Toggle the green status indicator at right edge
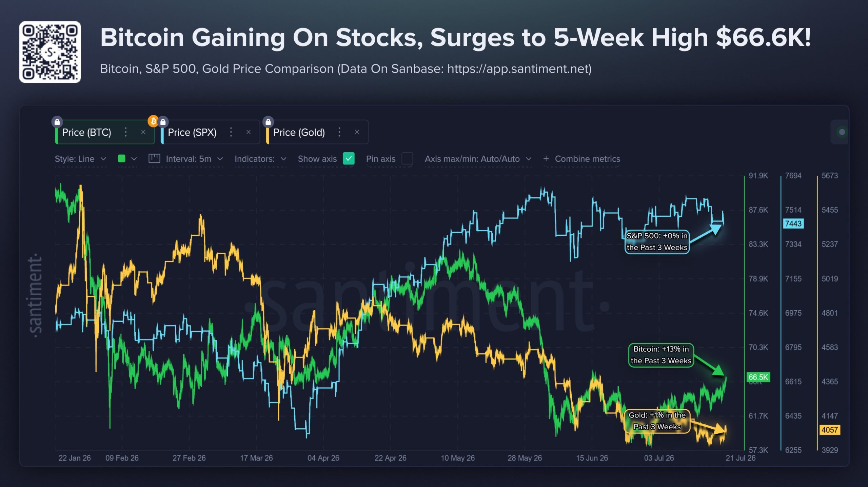This screenshot has width=868, height=487. point(842,132)
